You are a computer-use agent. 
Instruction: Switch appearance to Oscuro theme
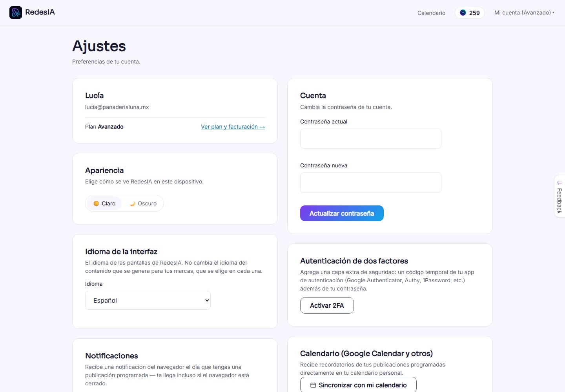coord(143,203)
